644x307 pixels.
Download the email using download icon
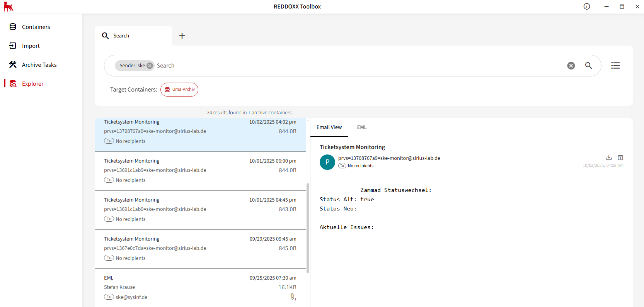click(x=609, y=158)
